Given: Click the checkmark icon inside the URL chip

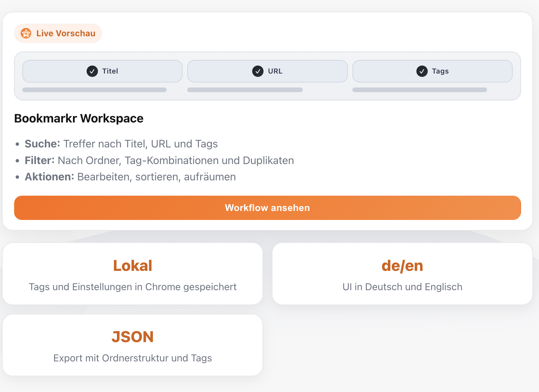Looking at the screenshot, I should pyautogui.click(x=258, y=71).
